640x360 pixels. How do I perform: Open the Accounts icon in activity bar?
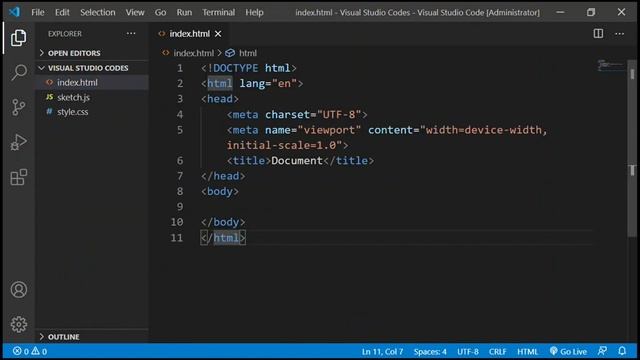pos(19,290)
